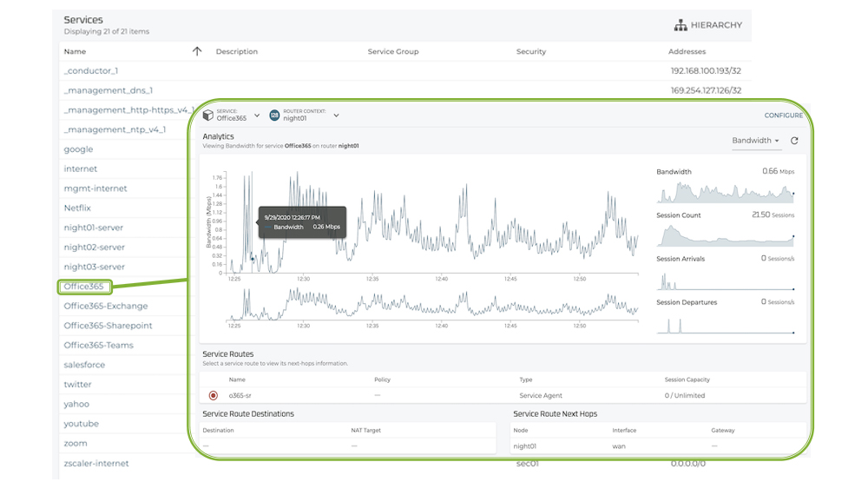868x495 pixels.
Task: Sort services by Name using arrow
Action: point(197,51)
